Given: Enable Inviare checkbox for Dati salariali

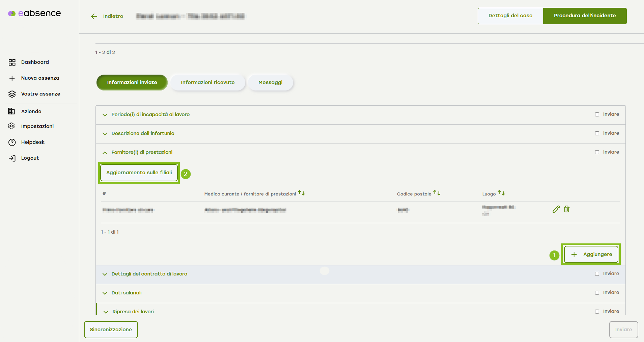Looking at the screenshot, I should [597, 293].
